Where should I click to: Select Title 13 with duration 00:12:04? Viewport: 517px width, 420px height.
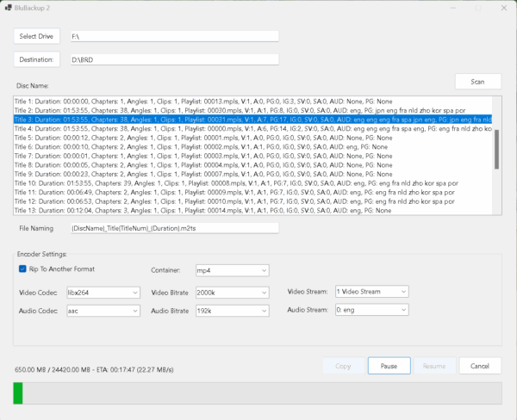point(252,211)
